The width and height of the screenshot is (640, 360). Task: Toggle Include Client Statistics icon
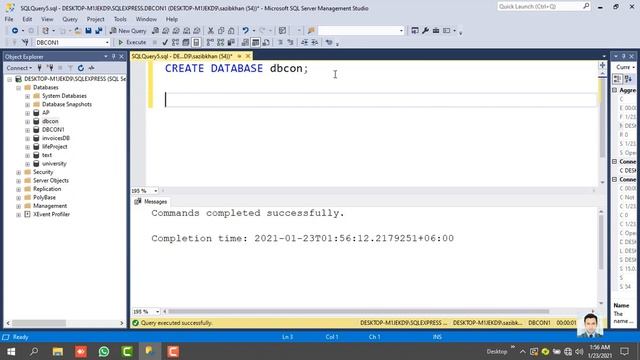pyautogui.click(x=231, y=42)
